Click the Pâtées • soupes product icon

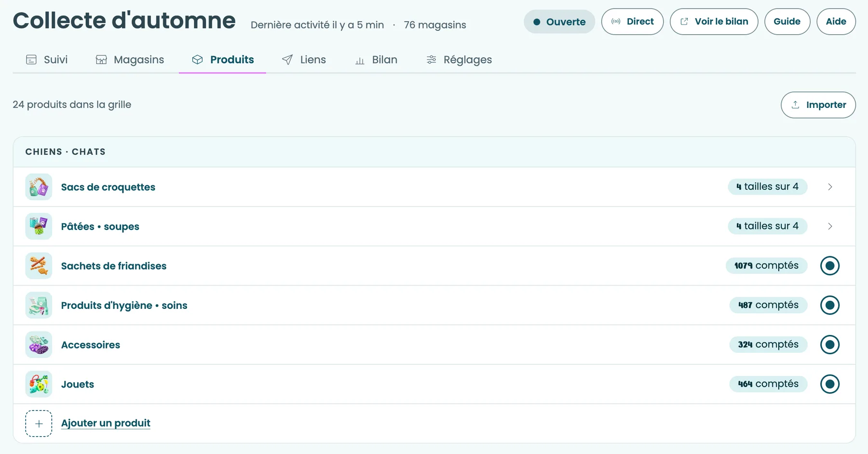[39, 227]
